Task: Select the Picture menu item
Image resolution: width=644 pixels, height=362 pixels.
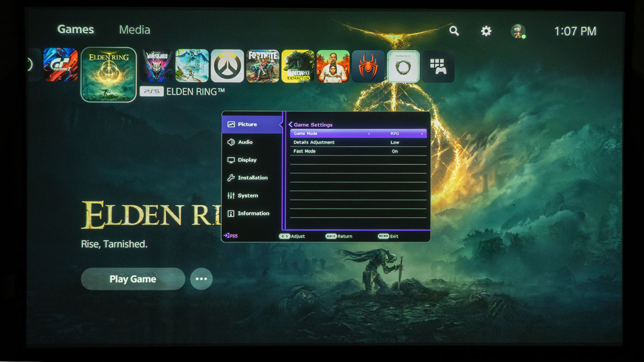Action: tap(252, 124)
